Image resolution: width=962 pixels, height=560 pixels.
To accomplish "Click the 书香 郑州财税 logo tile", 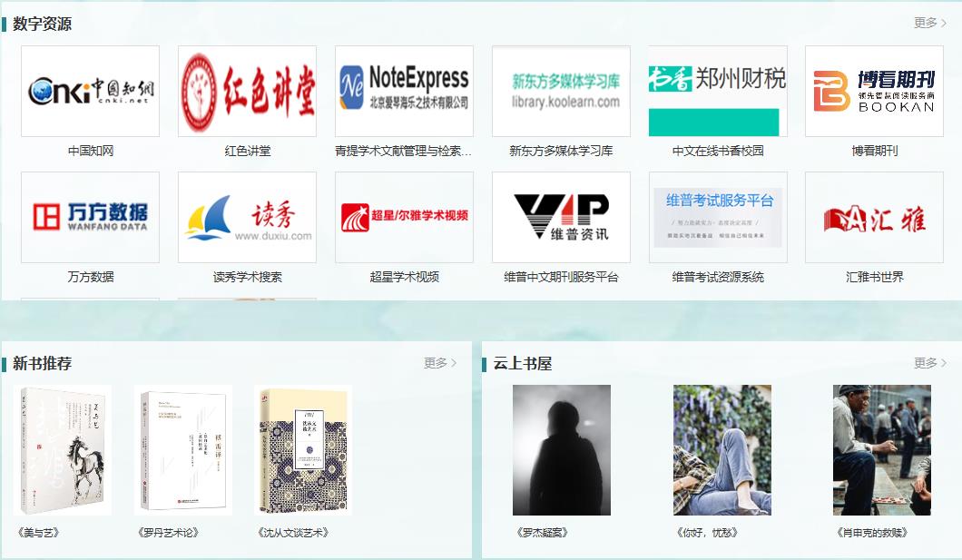I will [718, 91].
